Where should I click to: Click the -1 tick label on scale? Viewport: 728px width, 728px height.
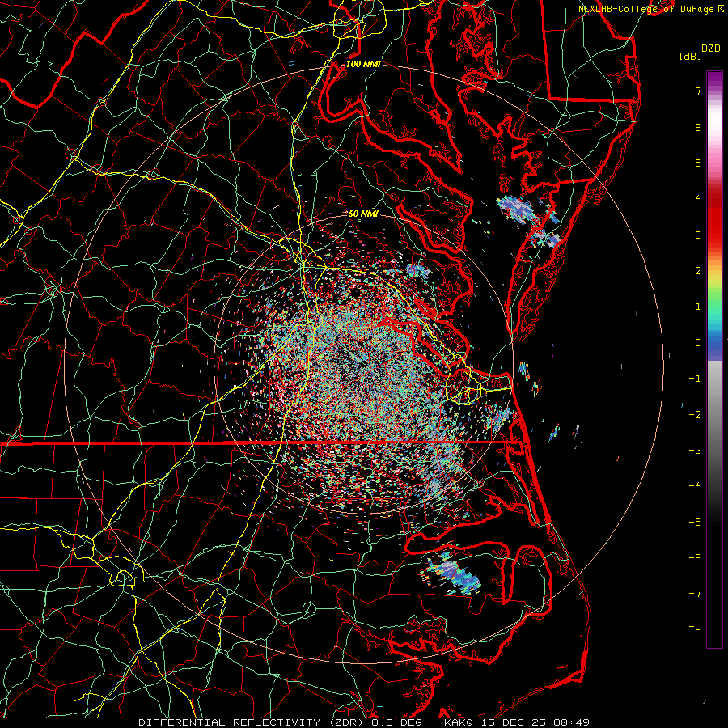coord(695,379)
